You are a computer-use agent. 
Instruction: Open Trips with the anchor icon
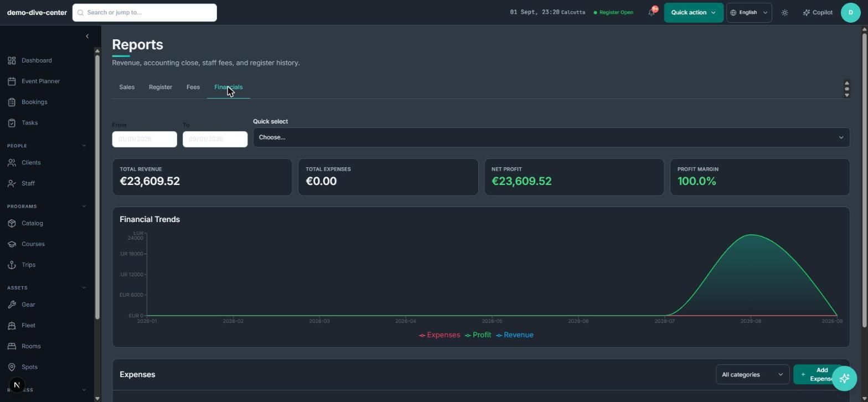(28, 265)
